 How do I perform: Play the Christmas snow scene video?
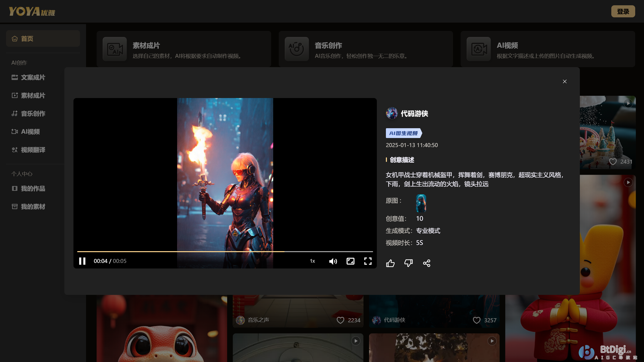point(628,103)
